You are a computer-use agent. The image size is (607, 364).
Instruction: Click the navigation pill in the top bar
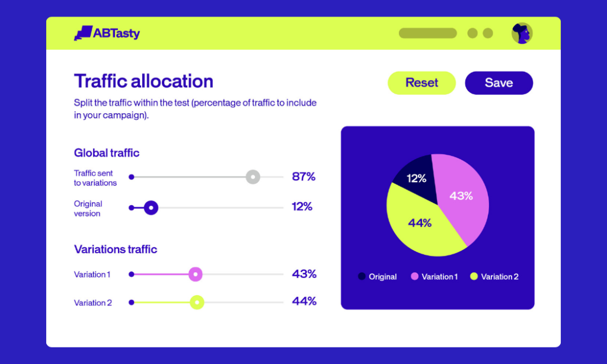tap(427, 33)
